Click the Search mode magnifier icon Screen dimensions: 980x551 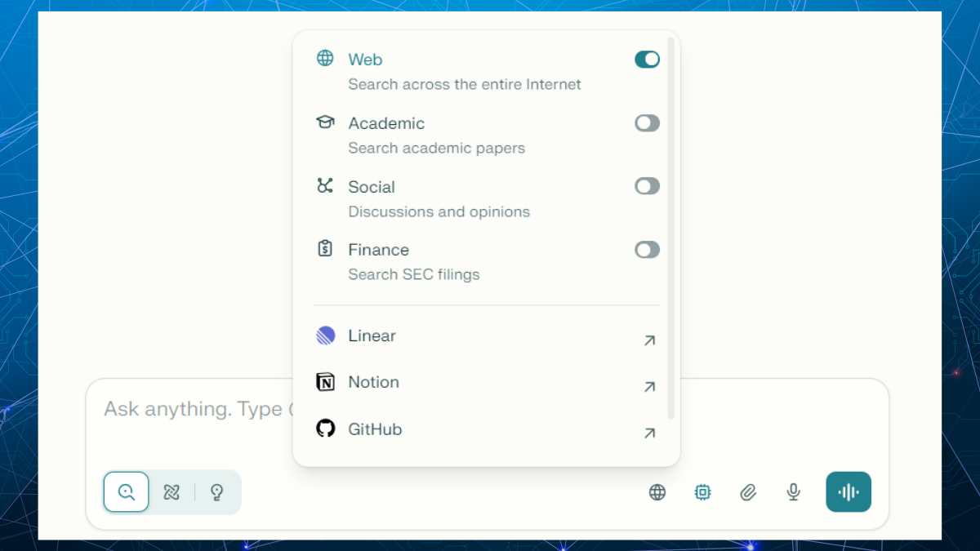(126, 492)
